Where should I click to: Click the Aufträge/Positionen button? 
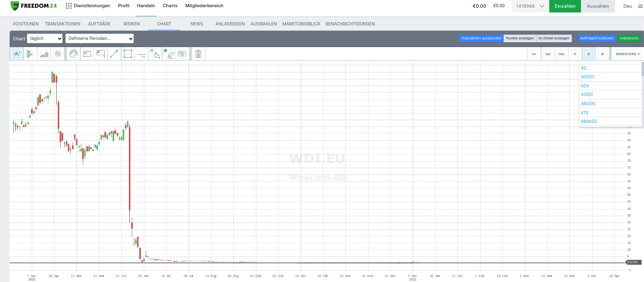coord(597,38)
